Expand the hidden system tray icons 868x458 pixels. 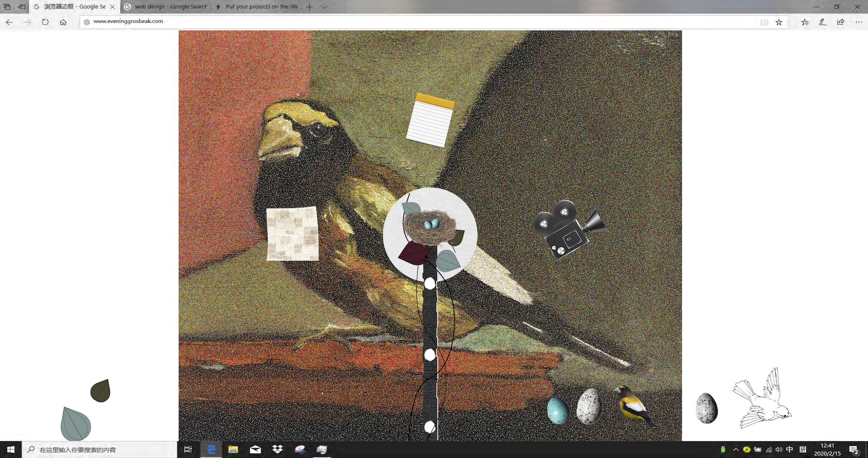click(736, 449)
